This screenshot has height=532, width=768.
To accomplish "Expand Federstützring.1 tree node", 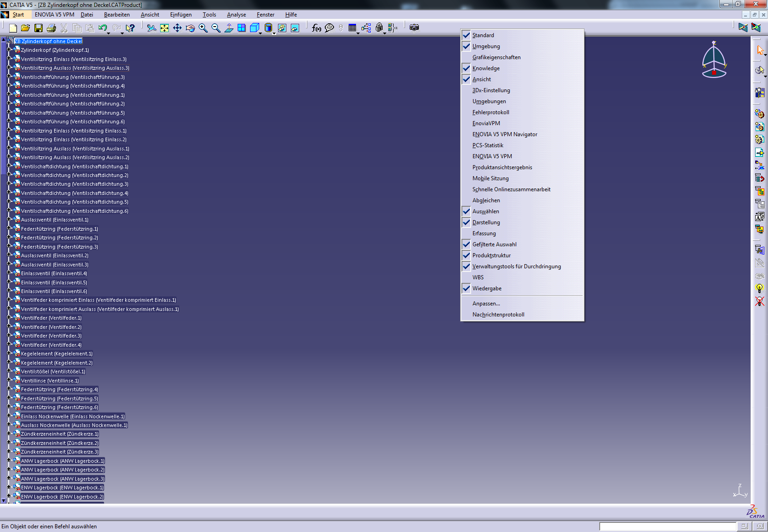I will tap(9, 228).
